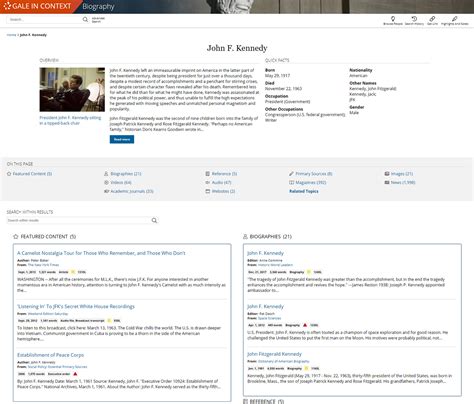Viewport: 474px width, 404px height.
Task: Click the News icon
Action: pos(387,182)
